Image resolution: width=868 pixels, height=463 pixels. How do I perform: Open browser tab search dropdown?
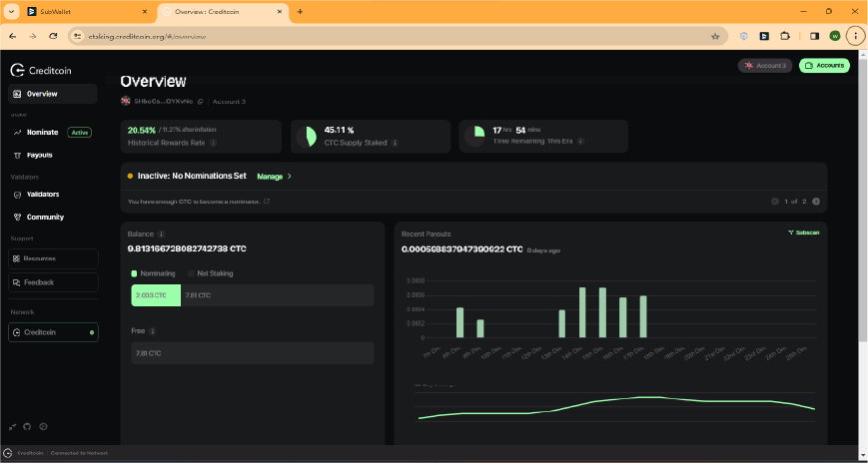click(x=11, y=12)
